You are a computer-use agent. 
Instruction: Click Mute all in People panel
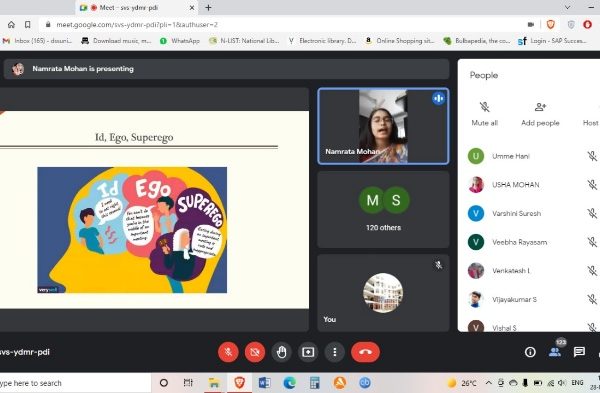pyautogui.click(x=484, y=114)
